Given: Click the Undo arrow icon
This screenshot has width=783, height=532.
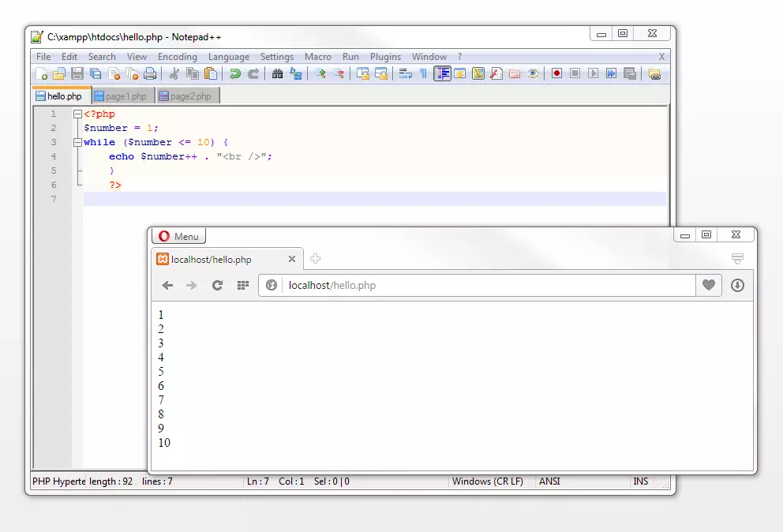Looking at the screenshot, I should point(235,73).
